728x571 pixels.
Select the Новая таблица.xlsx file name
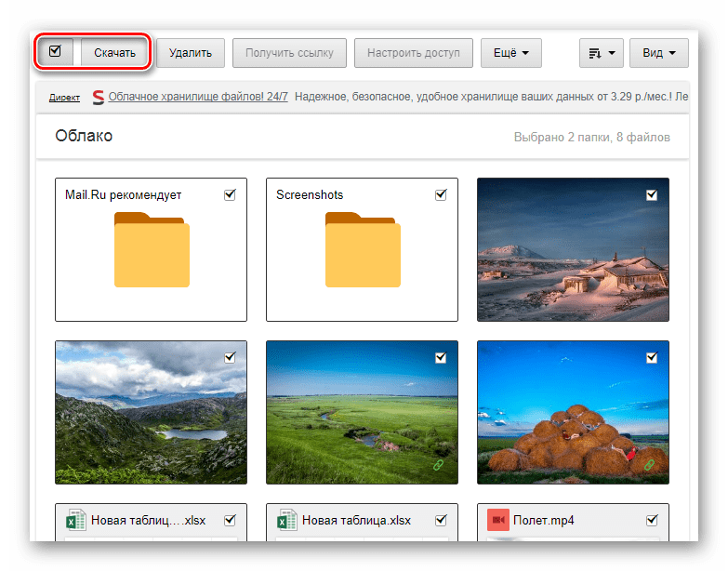[356, 521]
